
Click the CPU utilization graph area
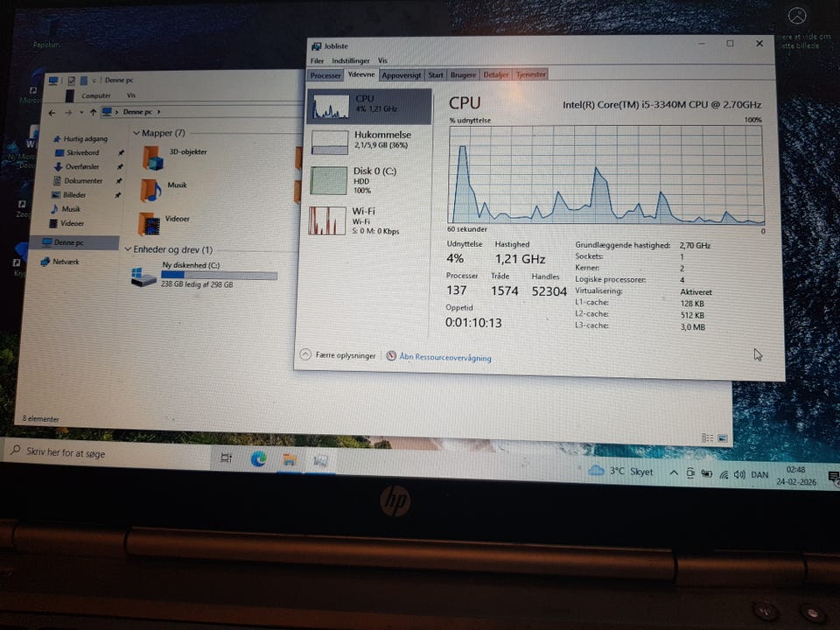pyautogui.click(x=605, y=174)
